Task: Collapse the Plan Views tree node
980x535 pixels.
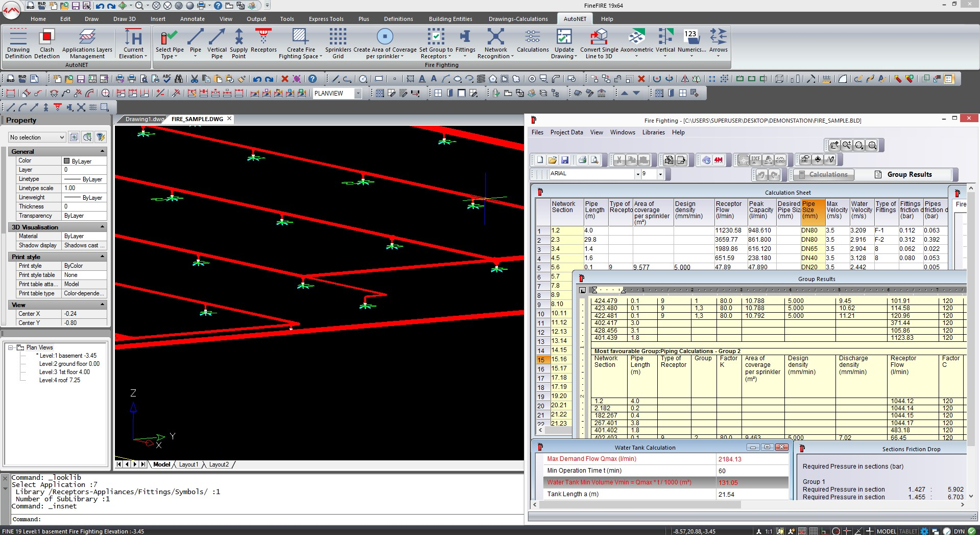Action: coord(11,347)
